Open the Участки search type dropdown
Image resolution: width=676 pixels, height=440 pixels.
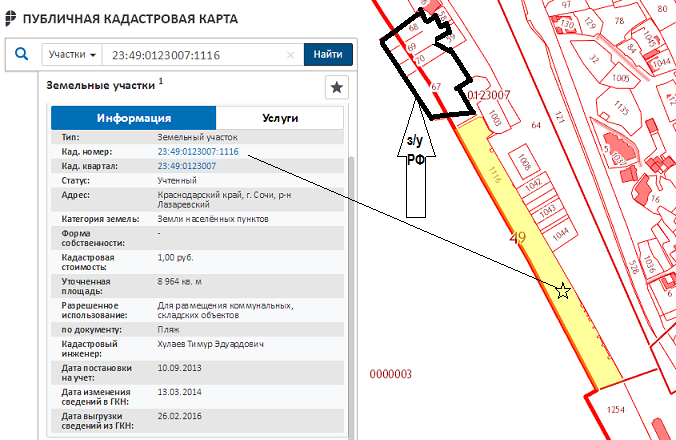click(x=73, y=55)
